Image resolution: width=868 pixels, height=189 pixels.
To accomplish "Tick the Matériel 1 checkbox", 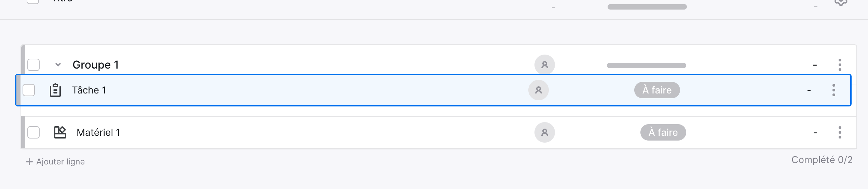I will 33,132.
